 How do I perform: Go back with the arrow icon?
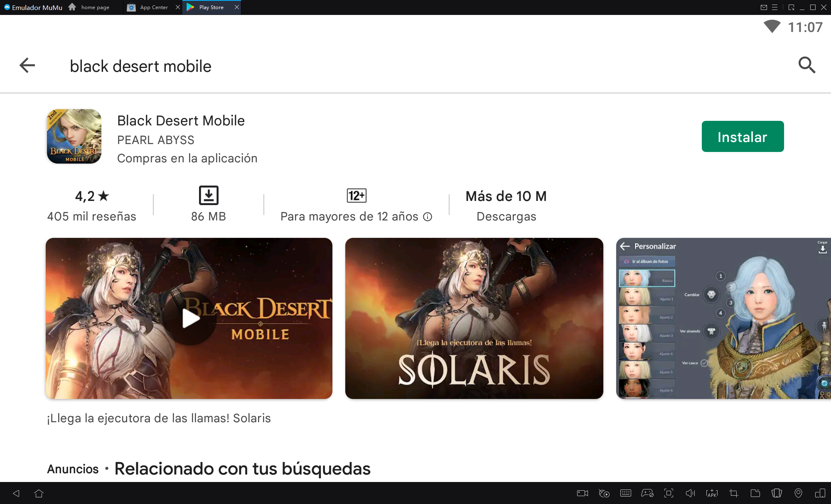(27, 65)
